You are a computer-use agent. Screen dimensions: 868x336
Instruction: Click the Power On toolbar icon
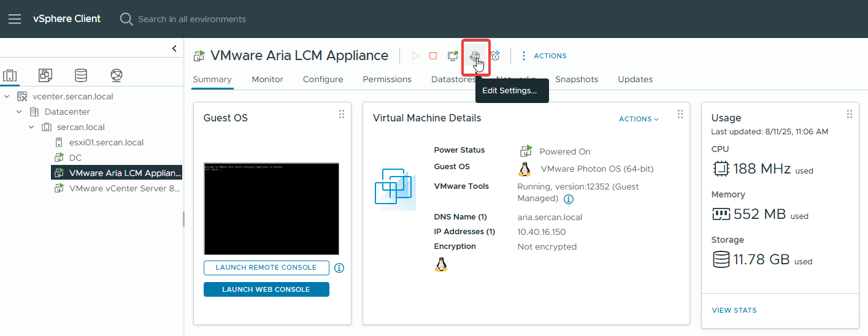tap(415, 56)
